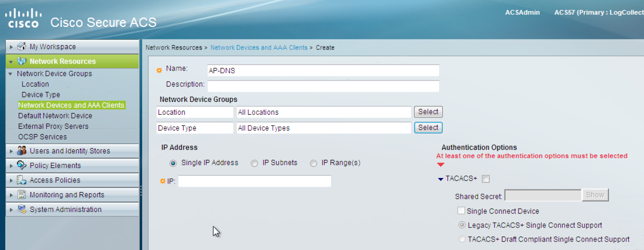The image size is (644, 250).
Task: Click the Create breadcrumb text
Action: (325, 48)
